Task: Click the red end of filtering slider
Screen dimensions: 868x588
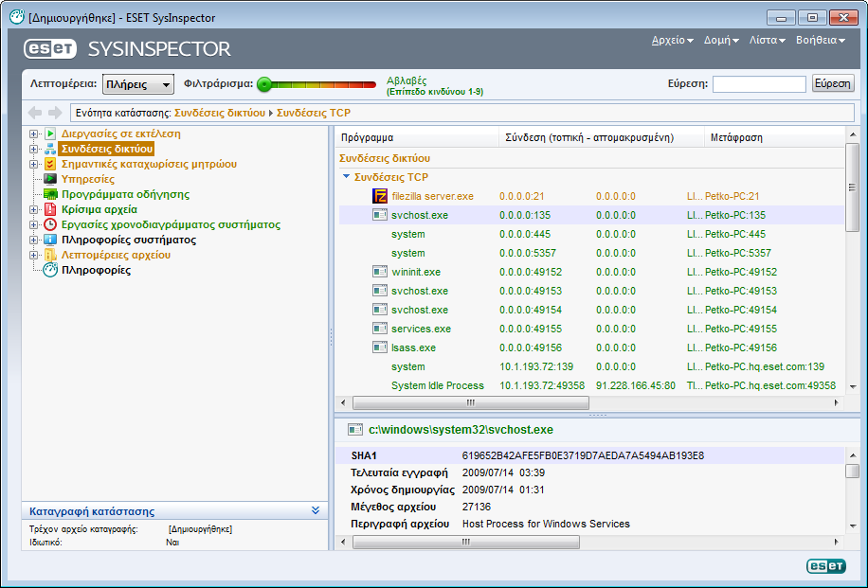Action: click(x=370, y=84)
